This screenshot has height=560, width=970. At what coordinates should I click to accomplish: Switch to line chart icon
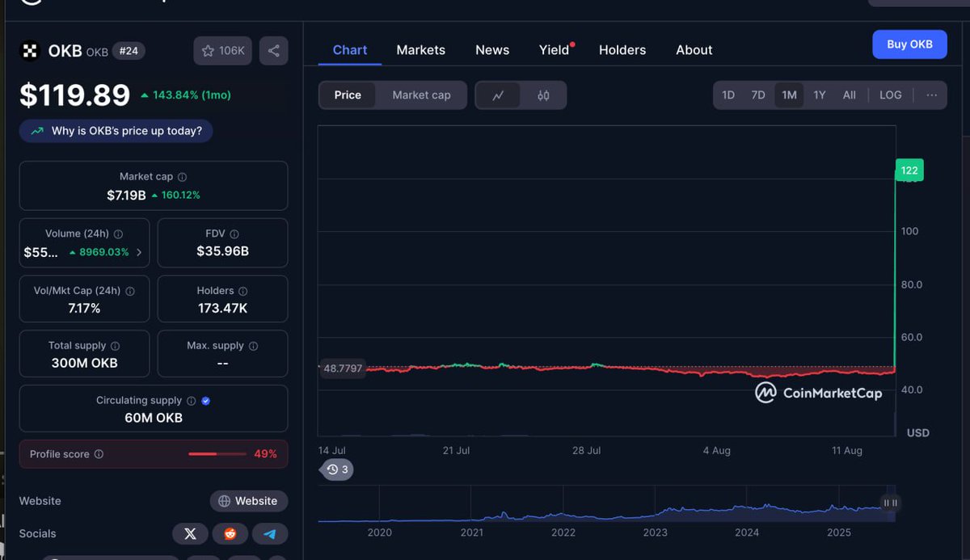point(499,95)
